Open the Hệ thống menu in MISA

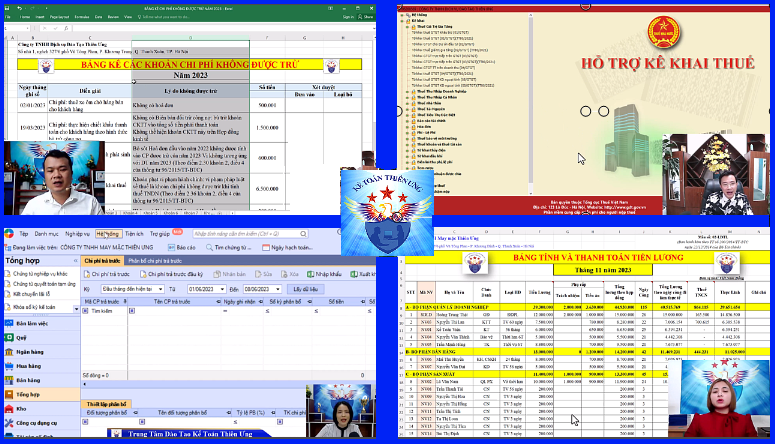coord(107,234)
